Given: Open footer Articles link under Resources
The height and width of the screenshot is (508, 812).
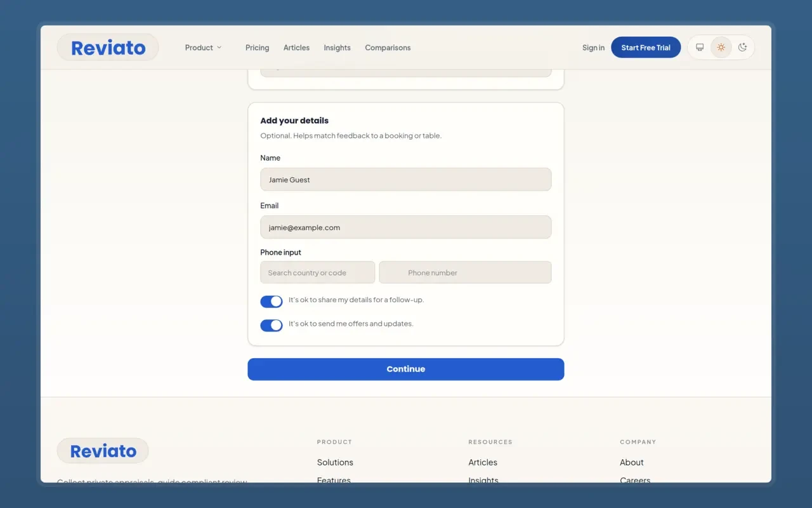Looking at the screenshot, I should (483, 462).
